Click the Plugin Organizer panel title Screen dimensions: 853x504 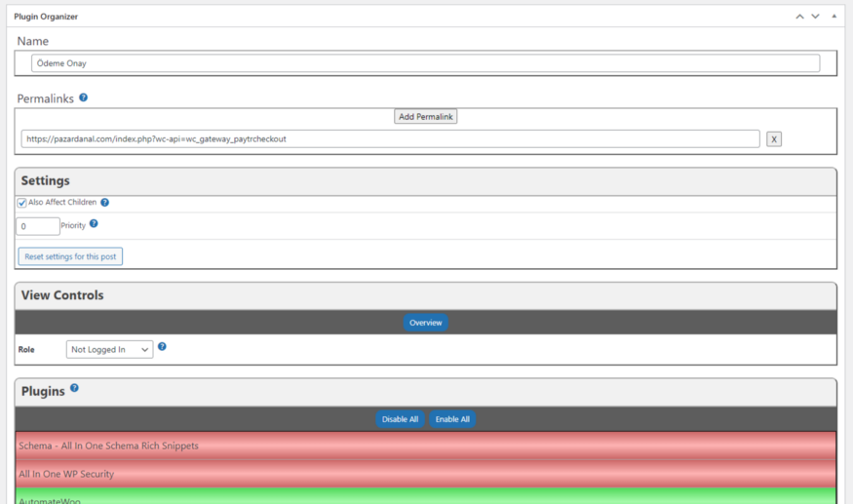click(x=46, y=17)
